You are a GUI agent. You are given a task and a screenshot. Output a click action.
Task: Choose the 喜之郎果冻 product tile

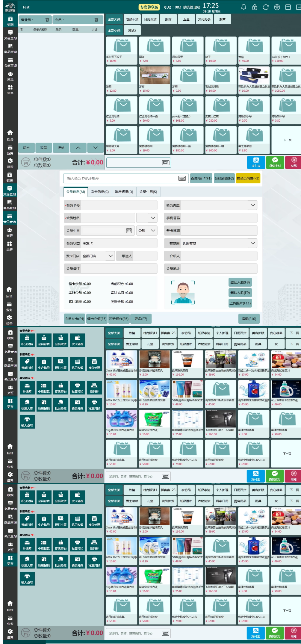254,140
